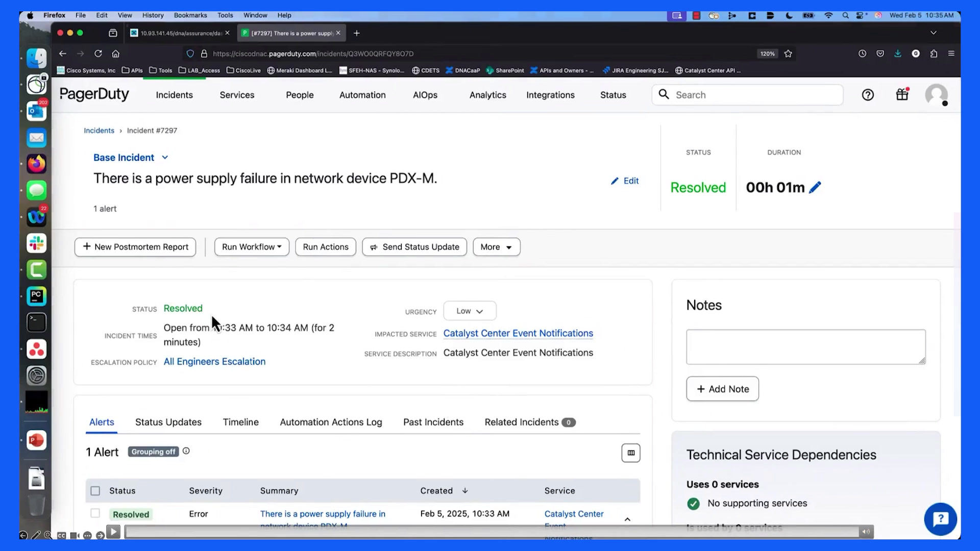Click the grouping info circle icon
980x551 pixels.
[186, 451]
